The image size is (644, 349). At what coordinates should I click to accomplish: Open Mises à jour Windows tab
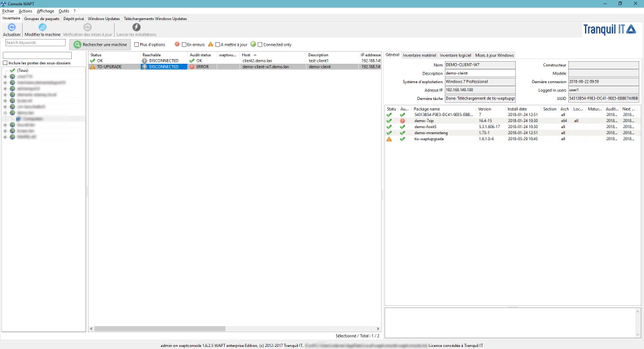pyautogui.click(x=494, y=55)
